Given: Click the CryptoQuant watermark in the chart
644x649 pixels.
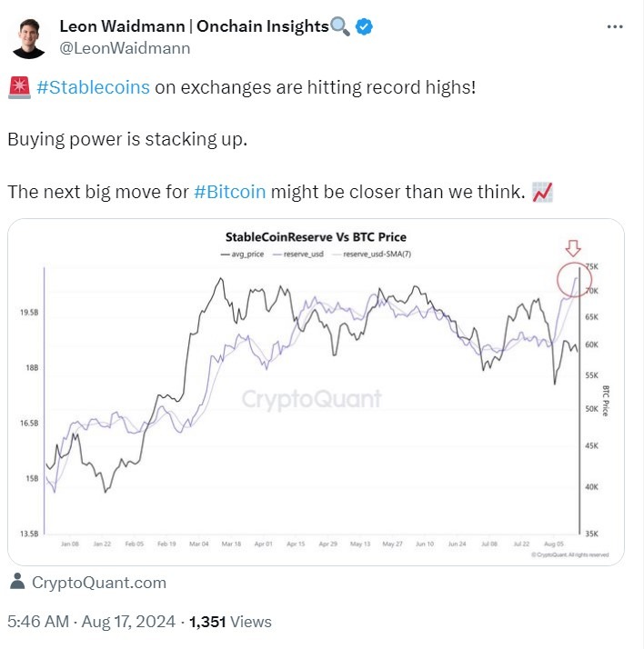Looking at the screenshot, I should (312, 398).
